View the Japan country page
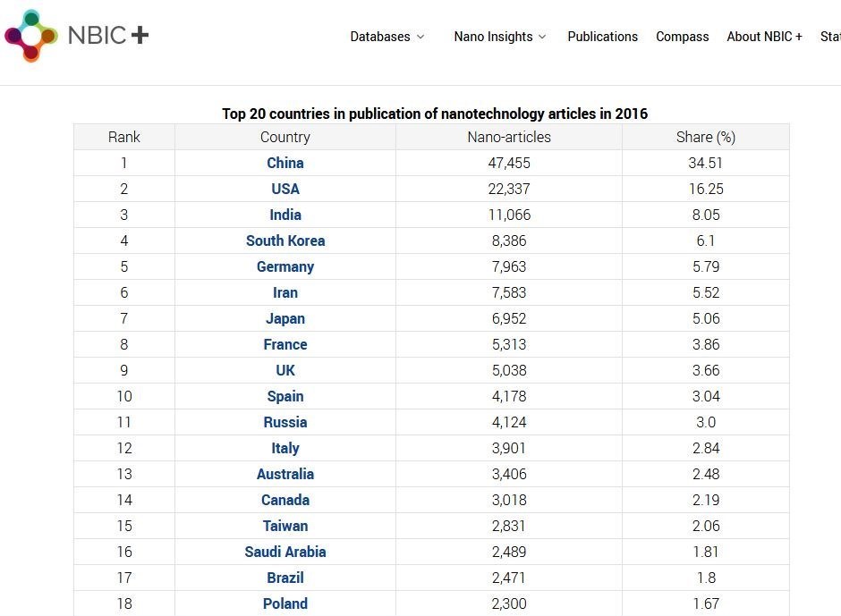This screenshot has width=841, height=616. 285,318
